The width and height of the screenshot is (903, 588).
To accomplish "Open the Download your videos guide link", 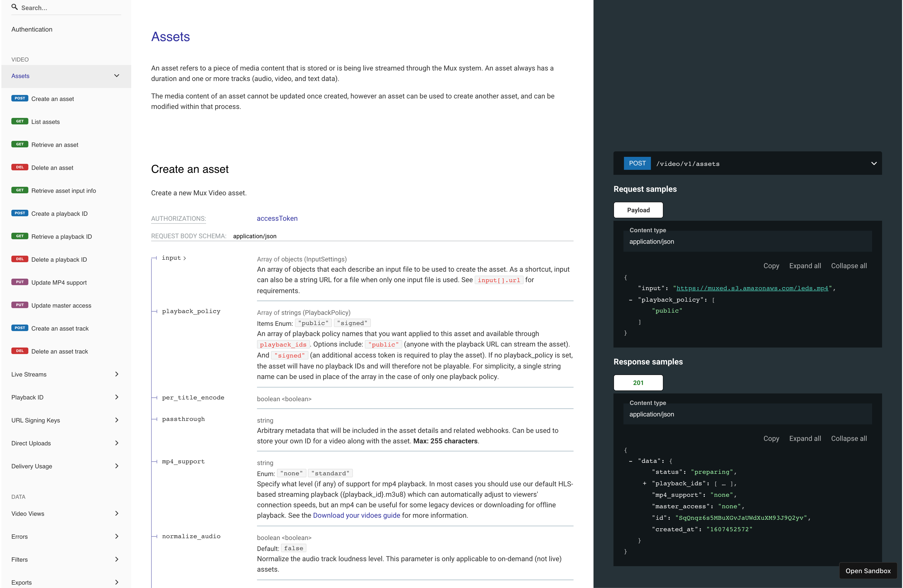I will (356, 516).
